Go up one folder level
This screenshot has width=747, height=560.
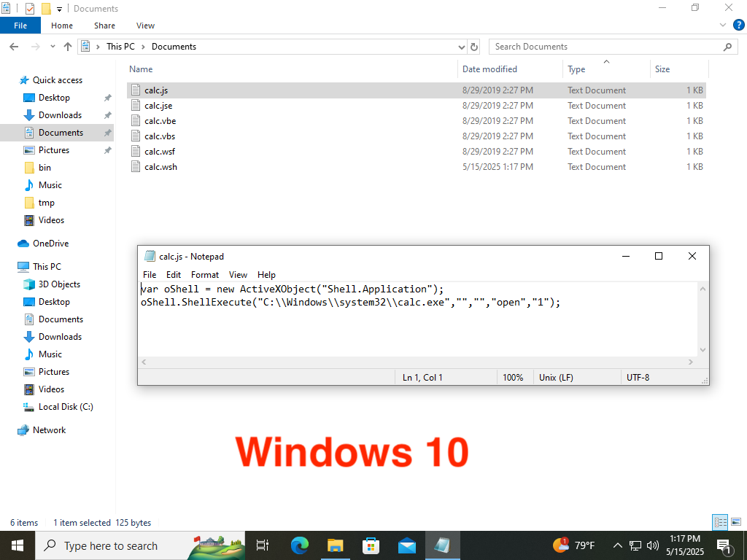68,47
